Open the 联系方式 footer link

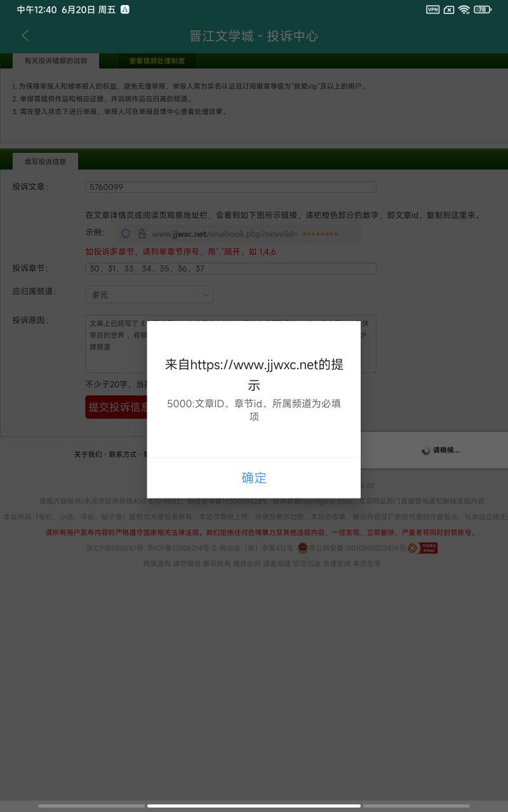123,454
